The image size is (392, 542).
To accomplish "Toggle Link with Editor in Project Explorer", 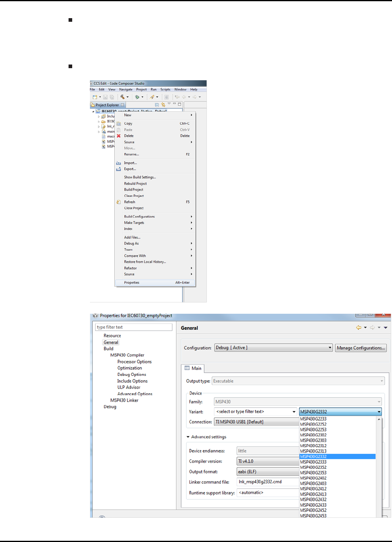I will click(x=163, y=105).
